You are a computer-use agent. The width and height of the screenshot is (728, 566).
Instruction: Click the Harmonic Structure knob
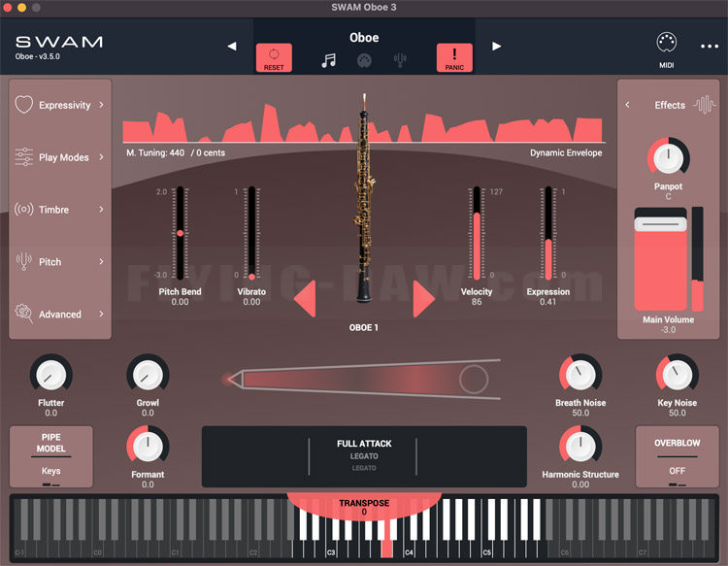[580, 447]
